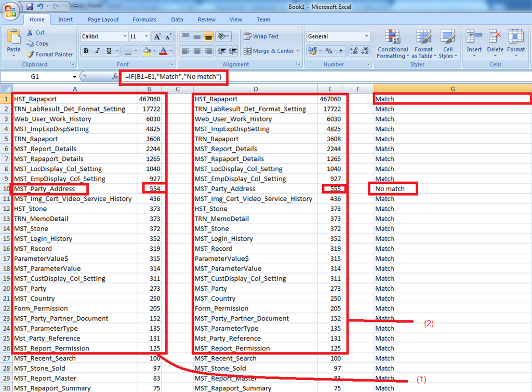Apply comma style
This screenshot has height=392, width=532.
pyautogui.click(x=340, y=51)
